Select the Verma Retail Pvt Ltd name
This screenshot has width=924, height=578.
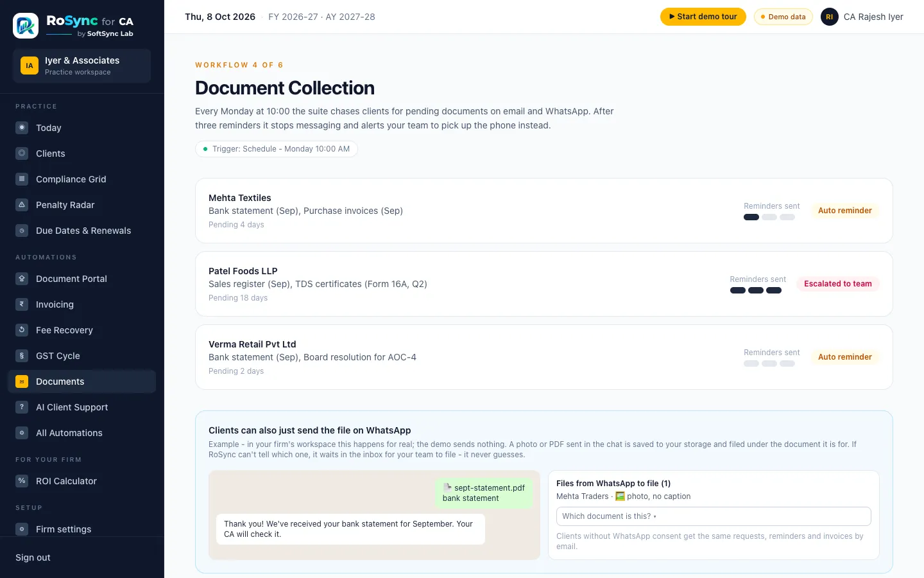click(252, 344)
